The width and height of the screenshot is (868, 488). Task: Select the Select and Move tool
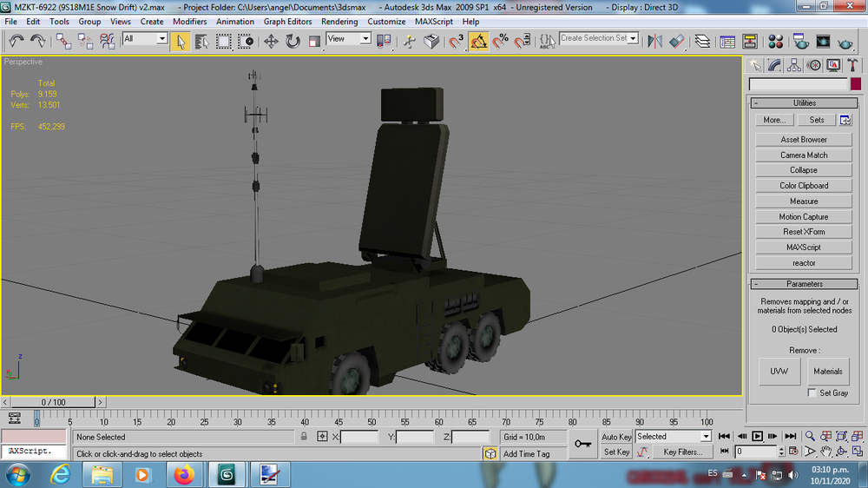[271, 41]
